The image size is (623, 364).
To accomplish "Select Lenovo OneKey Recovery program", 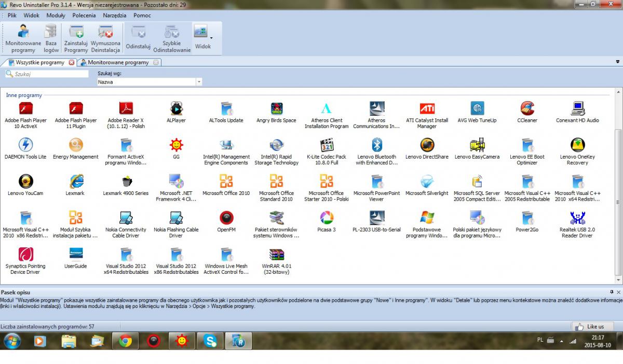I will 577,151.
